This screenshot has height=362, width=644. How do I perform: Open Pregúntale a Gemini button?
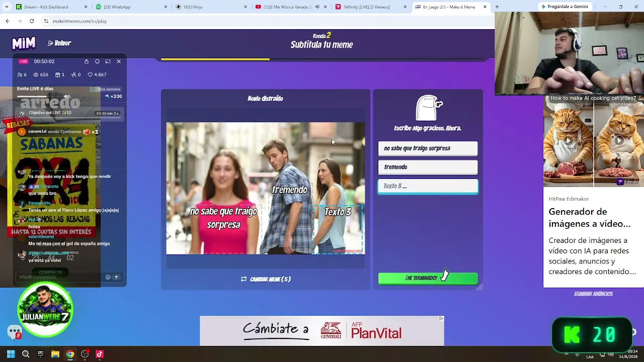coord(565,7)
